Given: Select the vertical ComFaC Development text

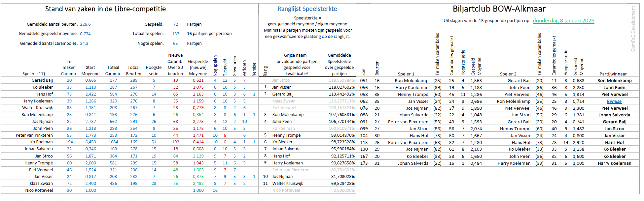Looking at the screenshot, I should click(633, 29).
